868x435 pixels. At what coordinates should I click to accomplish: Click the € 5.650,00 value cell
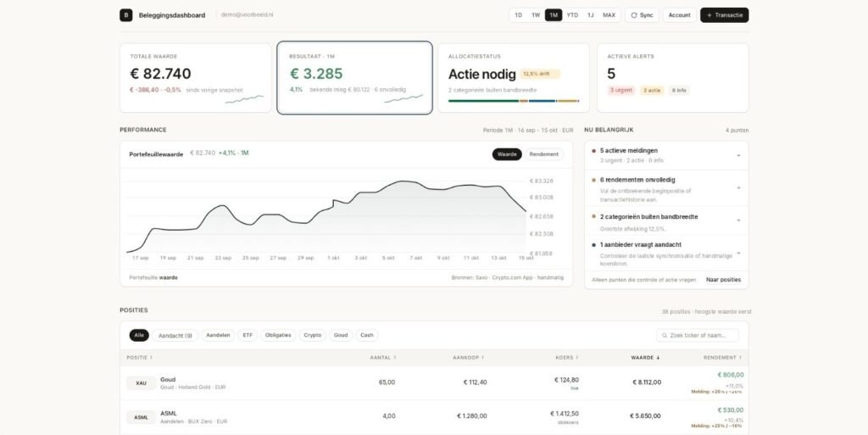point(645,416)
